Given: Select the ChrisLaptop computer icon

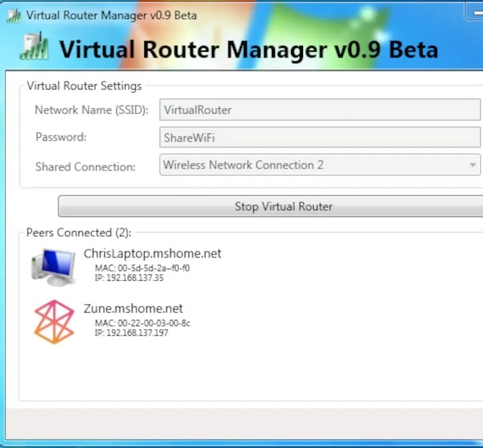Looking at the screenshot, I should point(54,267).
